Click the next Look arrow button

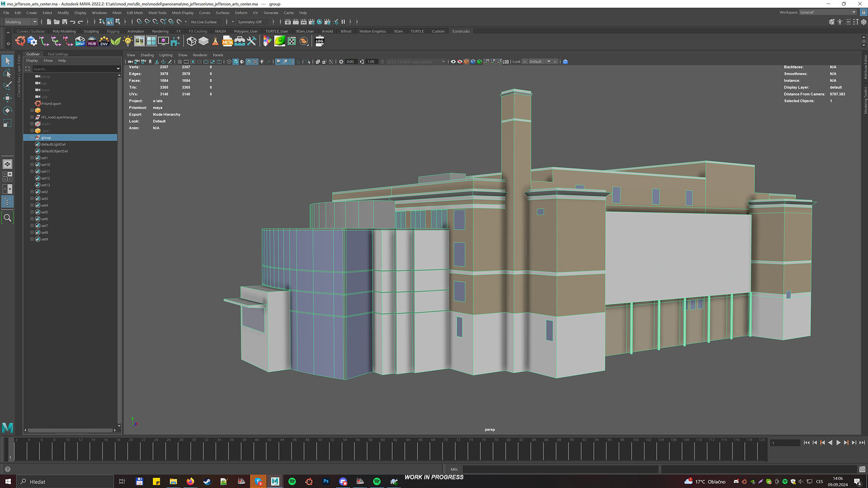(556, 62)
